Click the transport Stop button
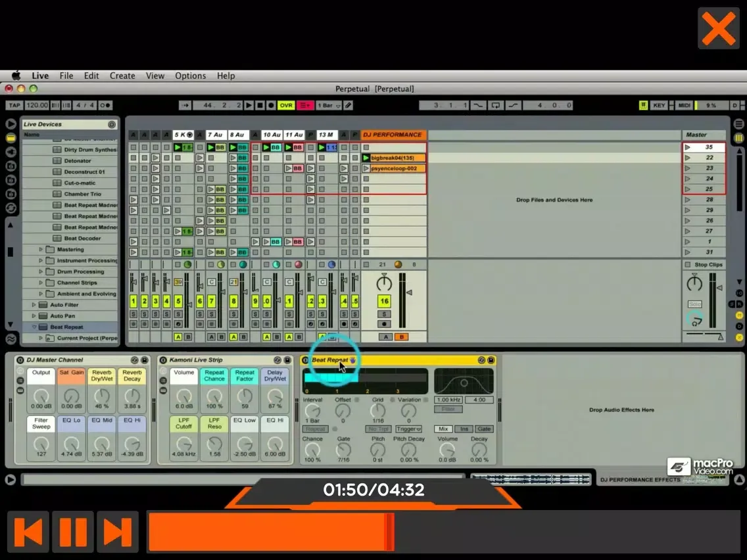The width and height of the screenshot is (747, 560). 260,105
